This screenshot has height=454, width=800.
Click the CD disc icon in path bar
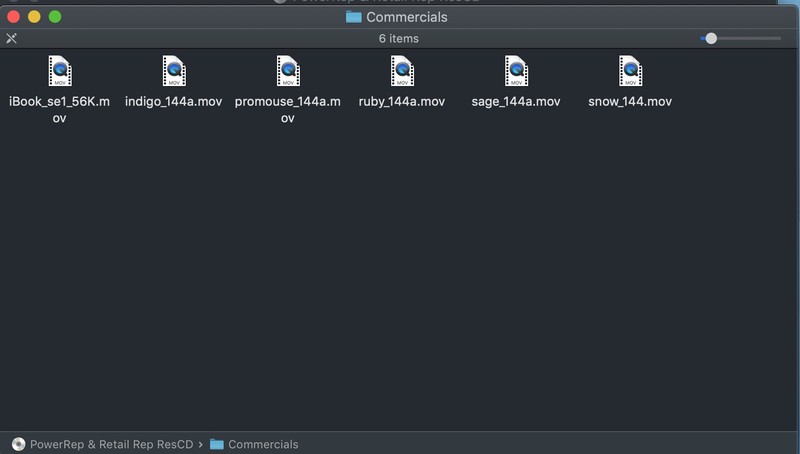click(18, 444)
